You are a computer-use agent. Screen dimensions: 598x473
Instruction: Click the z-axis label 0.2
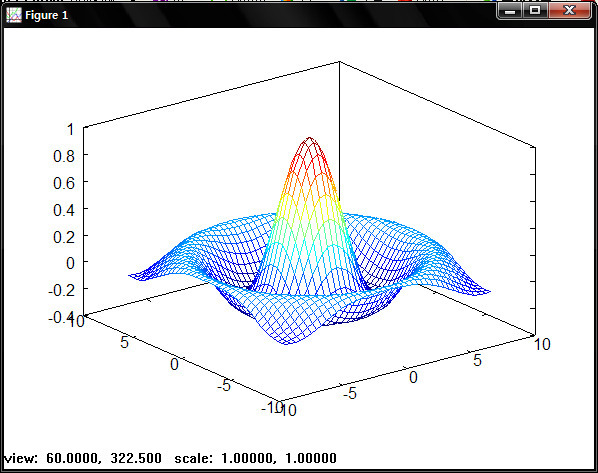pos(64,237)
